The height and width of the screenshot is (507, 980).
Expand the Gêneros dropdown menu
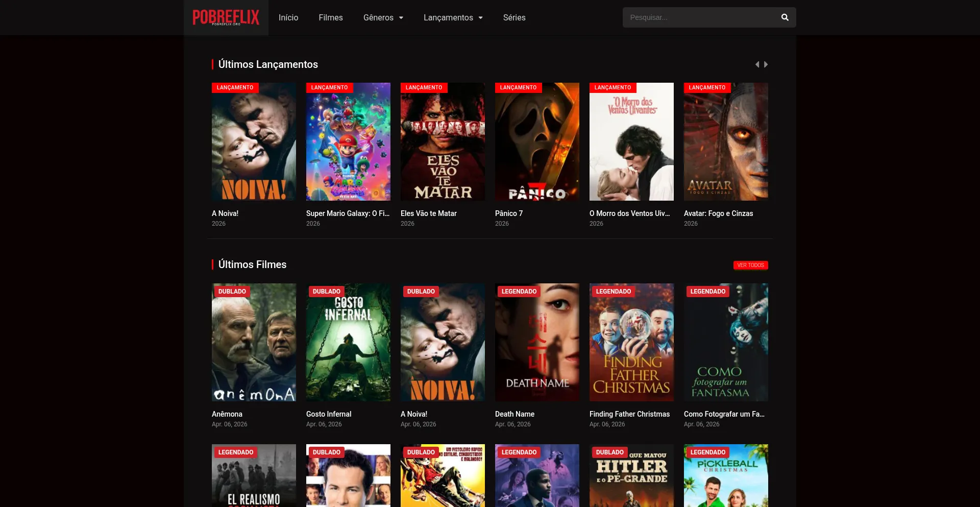click(383, 17)
